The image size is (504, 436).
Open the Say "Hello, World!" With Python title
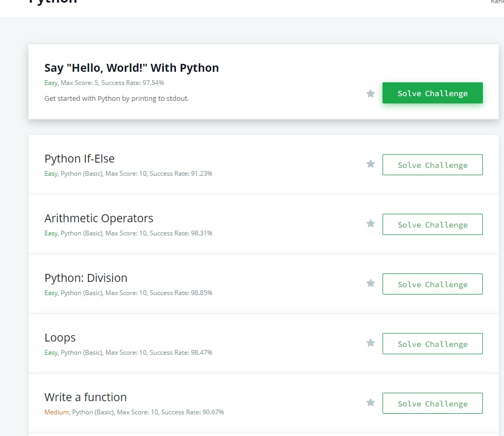tap(132, 68)
